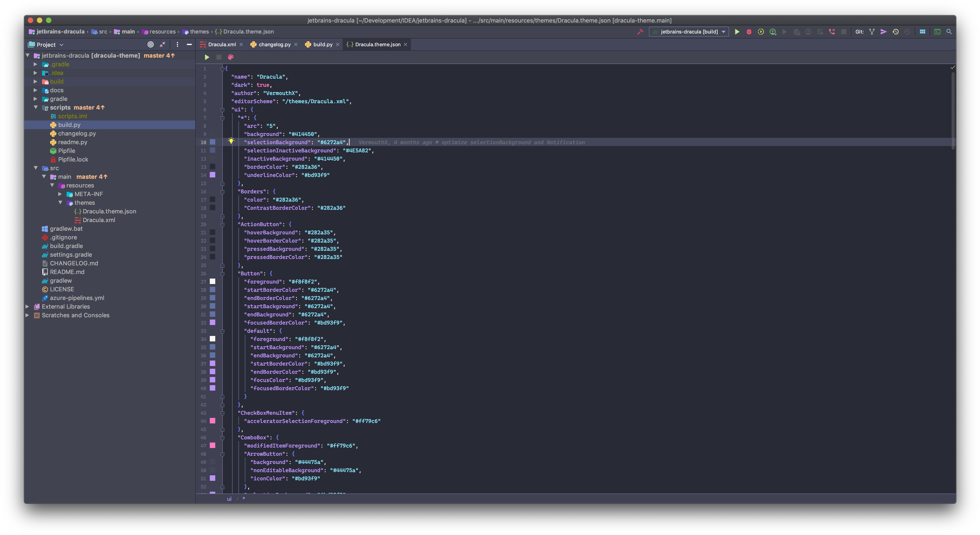Expand the META-INF folder

60,194
